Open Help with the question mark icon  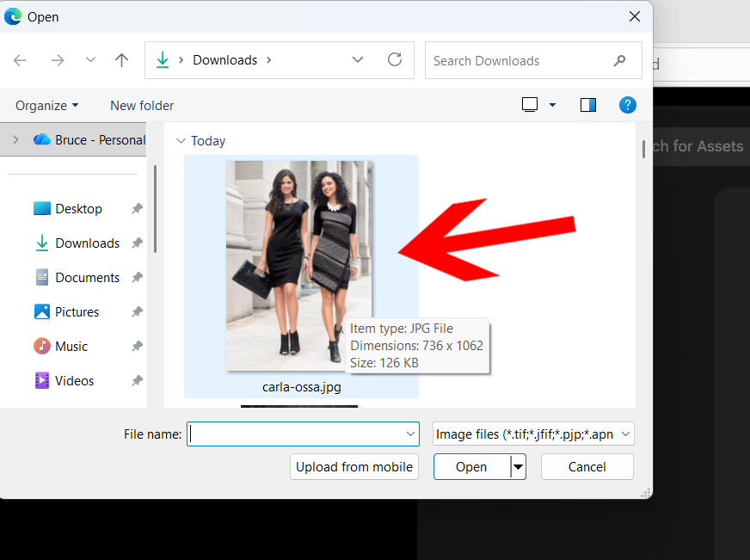(x=628, y=105)
